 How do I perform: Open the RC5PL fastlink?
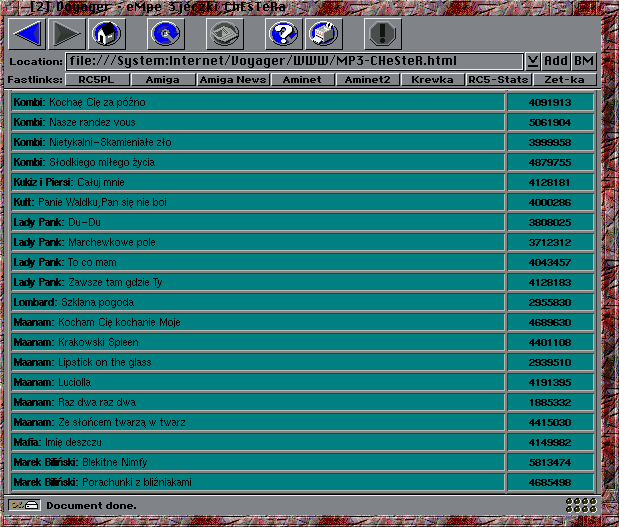pyautogui.click(x=97, y=80)
